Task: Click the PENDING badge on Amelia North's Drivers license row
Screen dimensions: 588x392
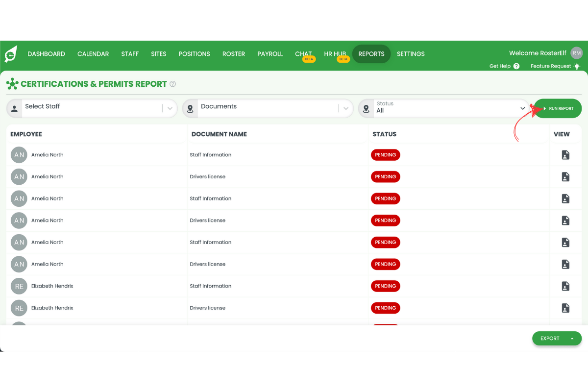Action: point(385,176)
